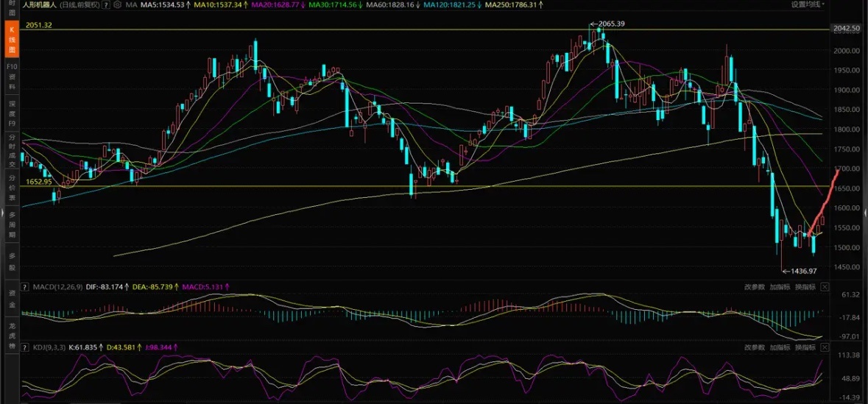Viewport: 868px width, 404px height.
Task: Open 分价表 sidebar tab
Action: [12, 186]
